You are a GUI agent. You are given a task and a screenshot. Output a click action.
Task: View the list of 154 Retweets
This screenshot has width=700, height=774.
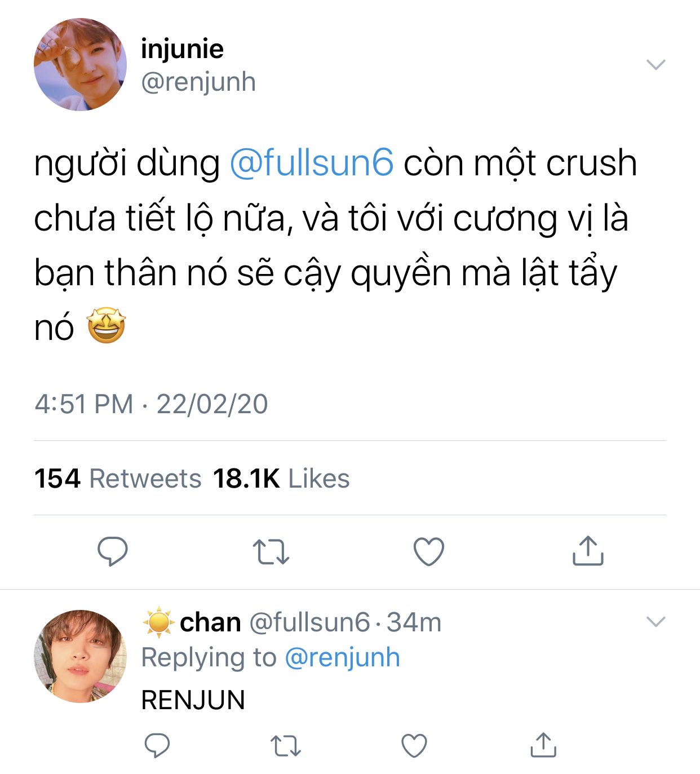(x=118, y=479)
